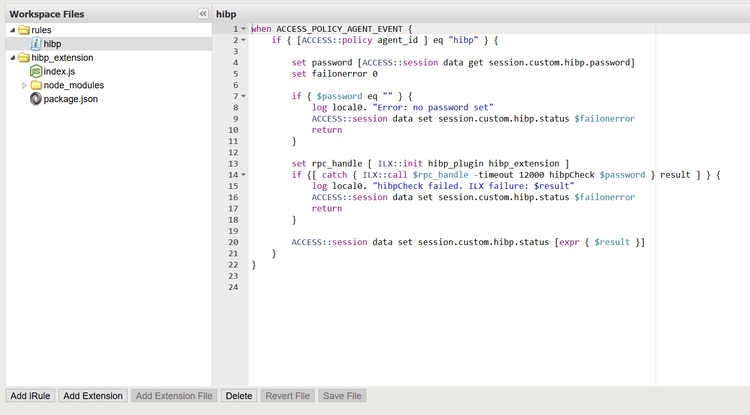Fold the code block at line 1
Viewport: 750px width, 415px height.
point(243,29)
